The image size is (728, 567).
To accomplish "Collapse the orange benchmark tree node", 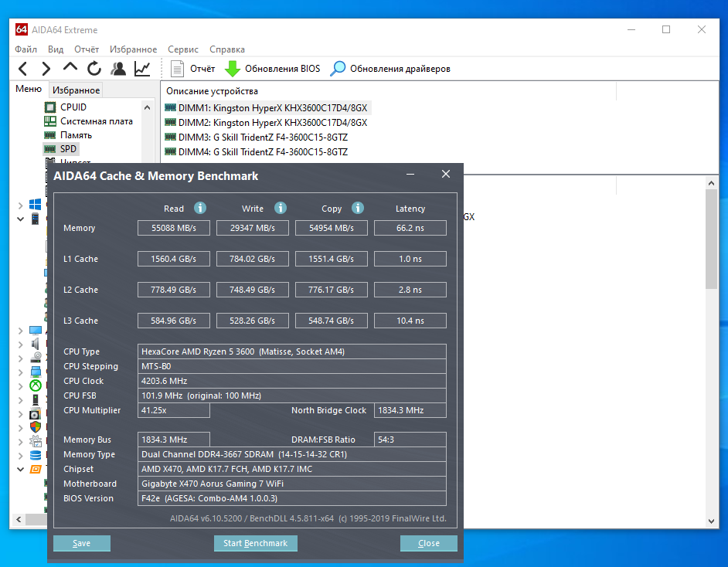I will coord(20,469).
